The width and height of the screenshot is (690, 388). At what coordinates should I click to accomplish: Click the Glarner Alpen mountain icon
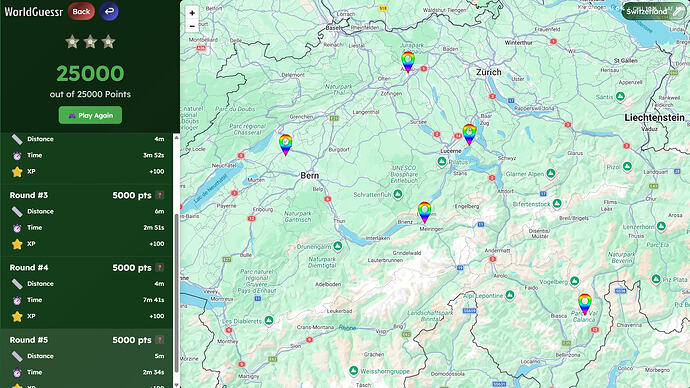click(x=551, y=174)
